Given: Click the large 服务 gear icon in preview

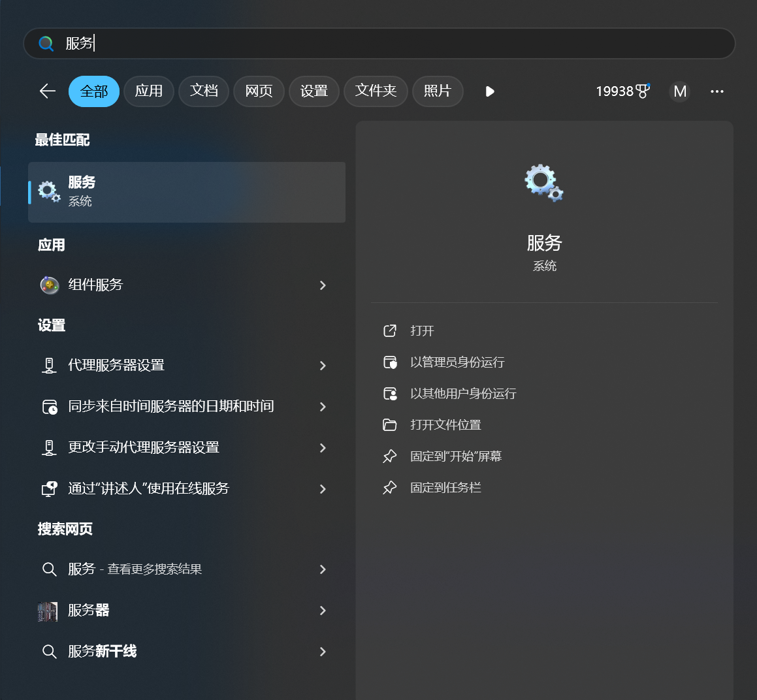Looking at the screenshot, I should click(543, 183).
